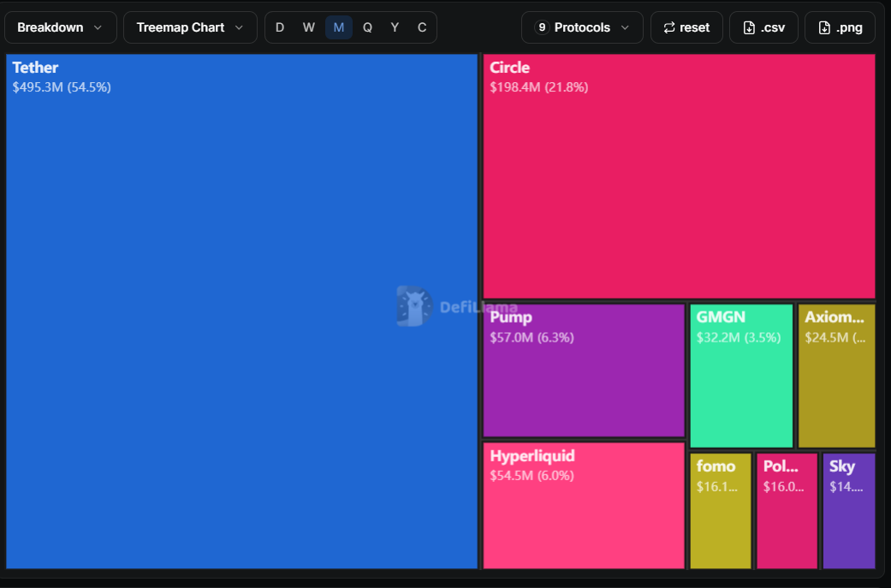This screenshot has height=588, width=891.
Task: Click the Tether treemap block
Action: pos(242,312)
